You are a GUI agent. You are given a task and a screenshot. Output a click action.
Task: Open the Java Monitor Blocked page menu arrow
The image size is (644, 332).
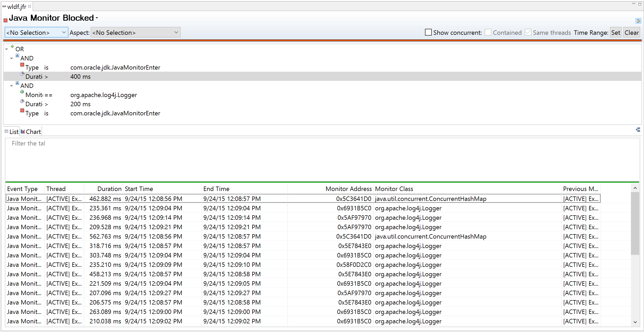tap(97, 18)
